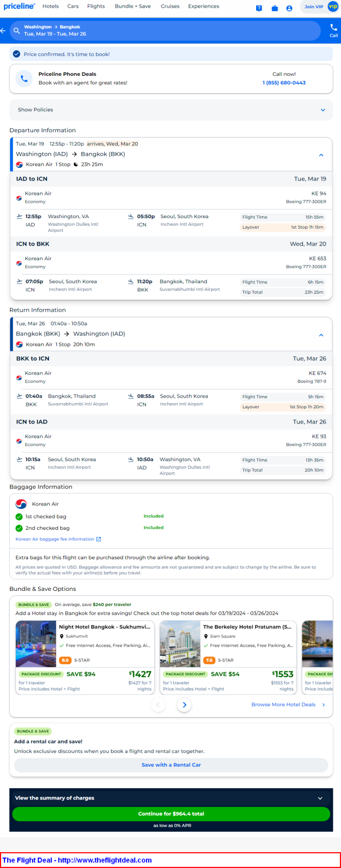
Task: Show the next hotel deals with the arrow
Action: 184,705
